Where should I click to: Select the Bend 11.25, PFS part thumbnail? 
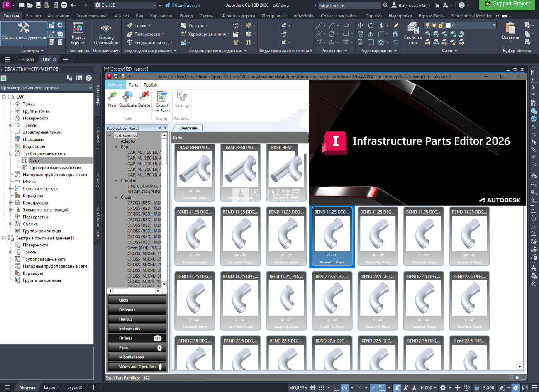(286, 300)
